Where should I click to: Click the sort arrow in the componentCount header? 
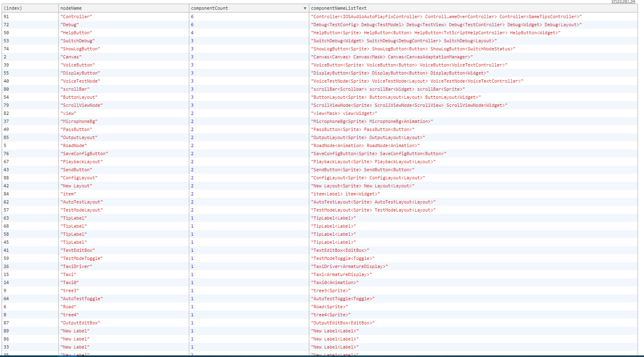[305, 8]
